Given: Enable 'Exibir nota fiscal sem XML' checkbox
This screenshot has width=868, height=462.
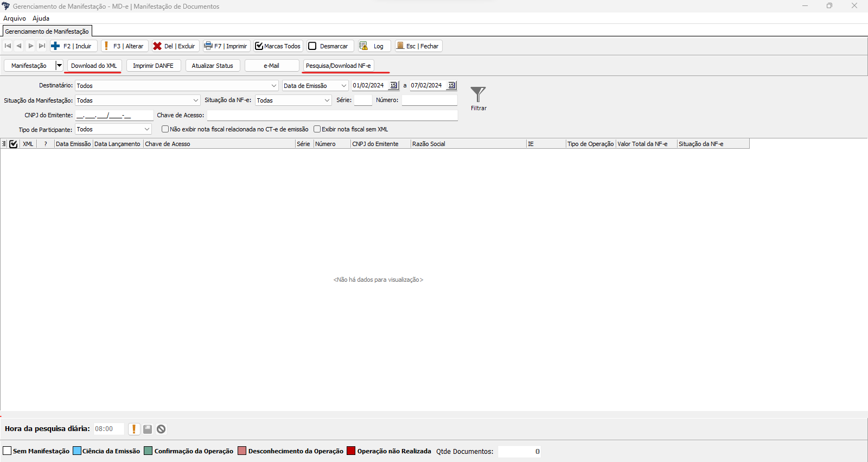Looking at the screenshot, I should [x=317, y=129].
